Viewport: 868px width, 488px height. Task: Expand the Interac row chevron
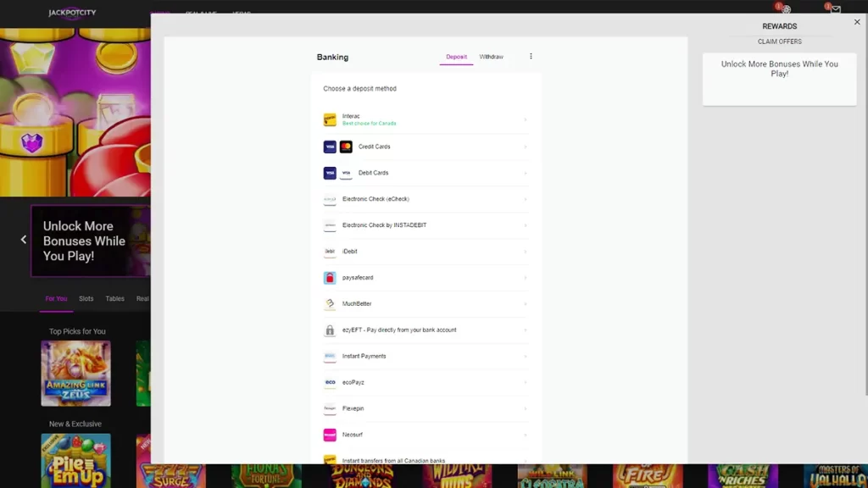tap(526, 120)
